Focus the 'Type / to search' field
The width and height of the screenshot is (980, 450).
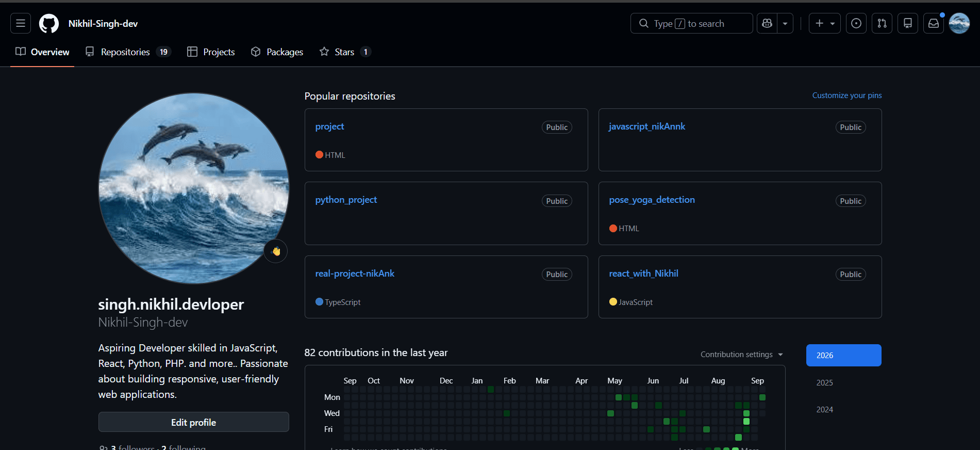pos(691,23)
